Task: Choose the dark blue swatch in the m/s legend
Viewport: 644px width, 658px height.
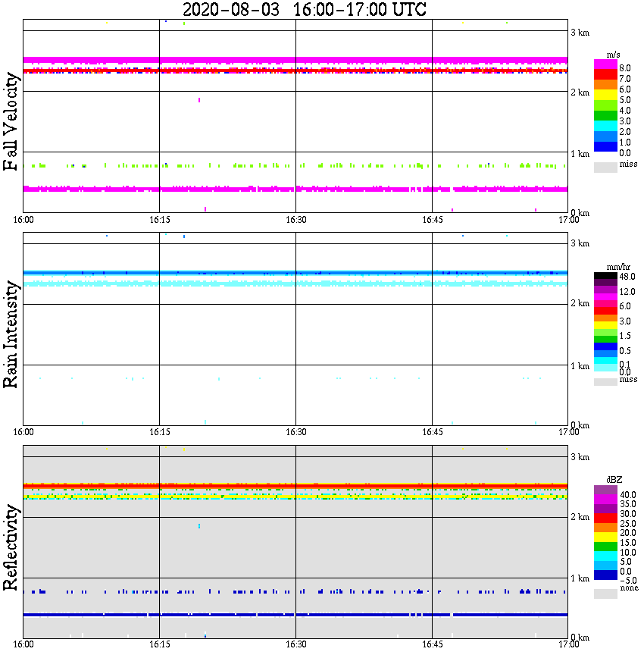Action: pos(605,146)
